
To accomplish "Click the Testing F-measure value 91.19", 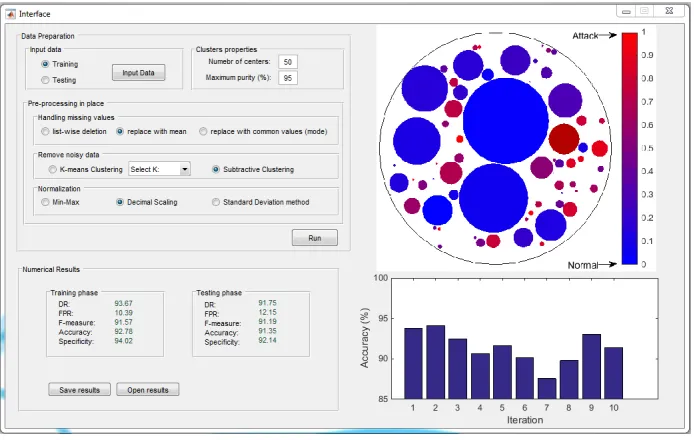I will tap(267, 321).
